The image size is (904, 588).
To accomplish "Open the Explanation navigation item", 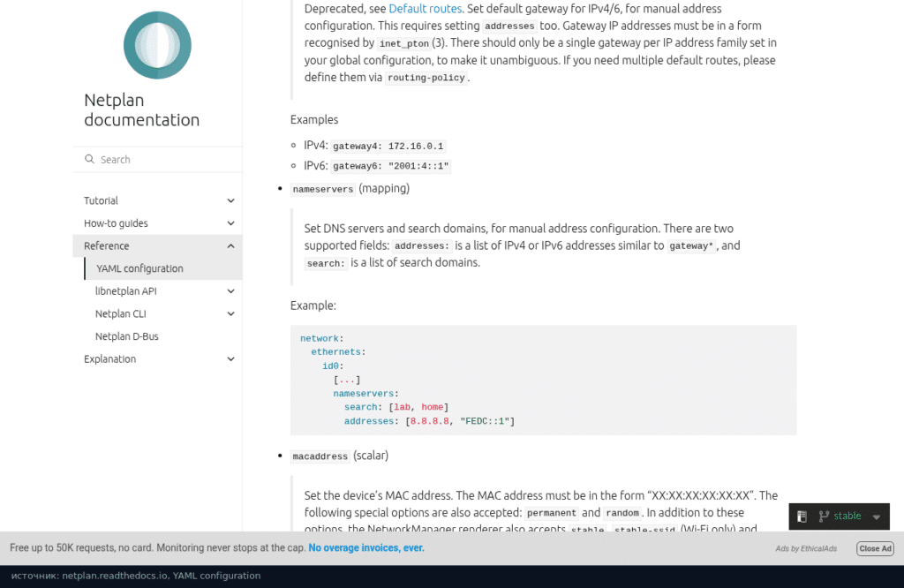I will tap(110, 359).
